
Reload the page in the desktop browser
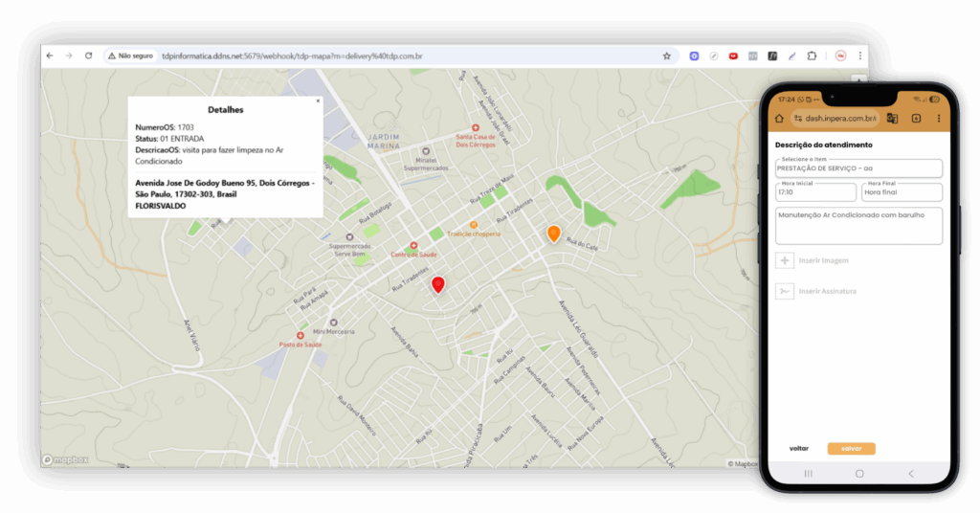[x=88, y=56]
